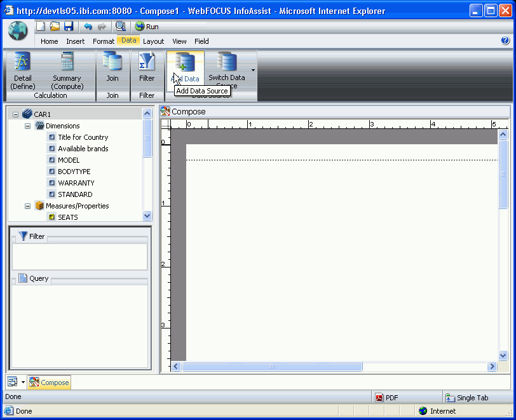Screen dimensions: 516x420
Task: Click the InfoAssist globe application button
Action: (x=18, y=30)
